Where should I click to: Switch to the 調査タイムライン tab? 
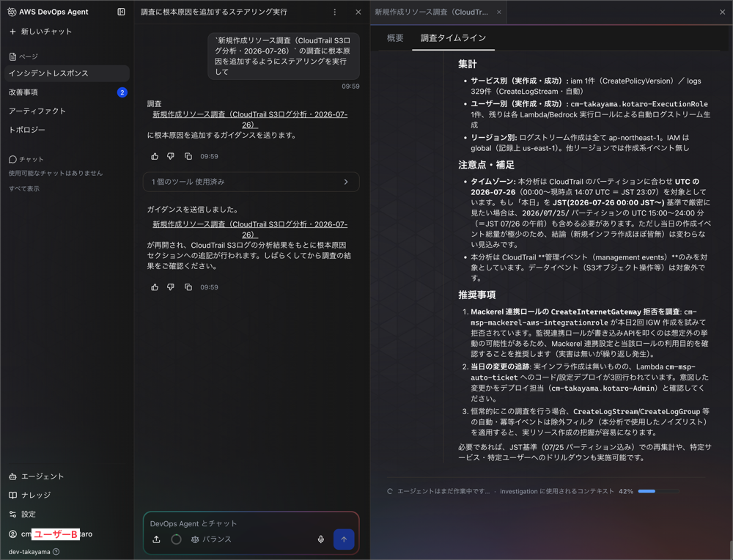click(453, 38)
